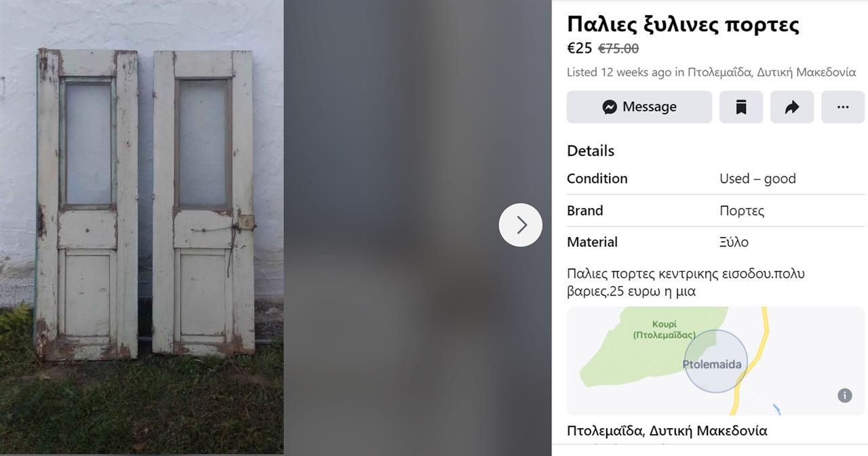
Task: Open the three-dots more options menu
Action: pos(843,107)
